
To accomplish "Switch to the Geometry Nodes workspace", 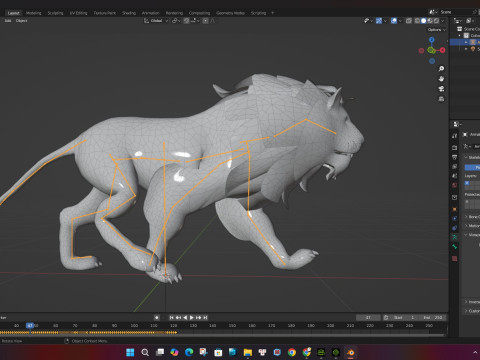I will click(x=230, y=13).
